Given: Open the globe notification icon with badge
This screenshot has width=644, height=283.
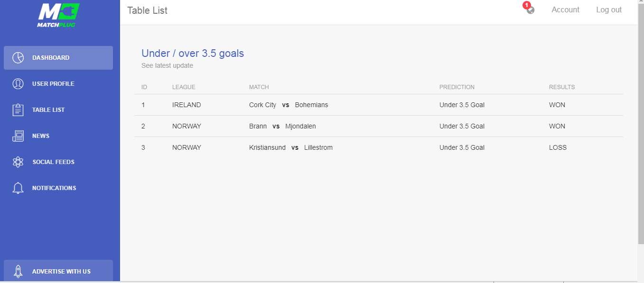Looking at the screenshot, I should click(529, 9).
